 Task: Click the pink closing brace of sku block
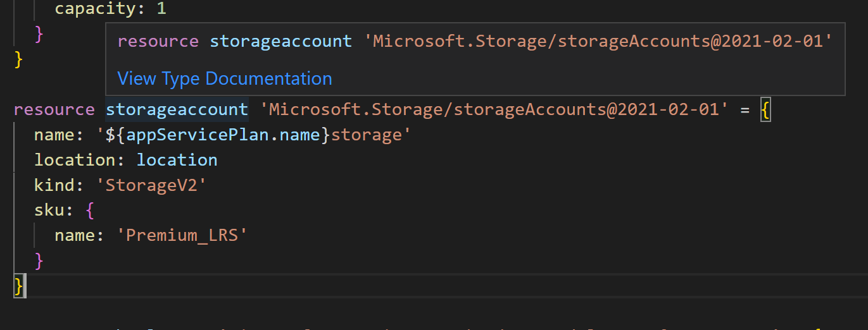point(39,260)
